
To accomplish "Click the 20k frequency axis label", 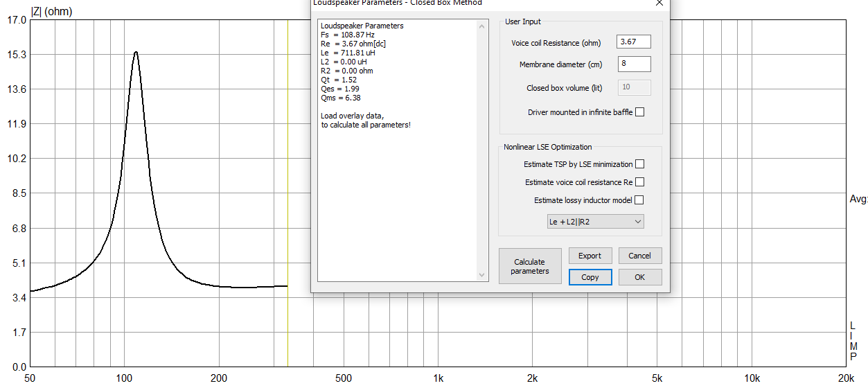I will click(845, 378).
